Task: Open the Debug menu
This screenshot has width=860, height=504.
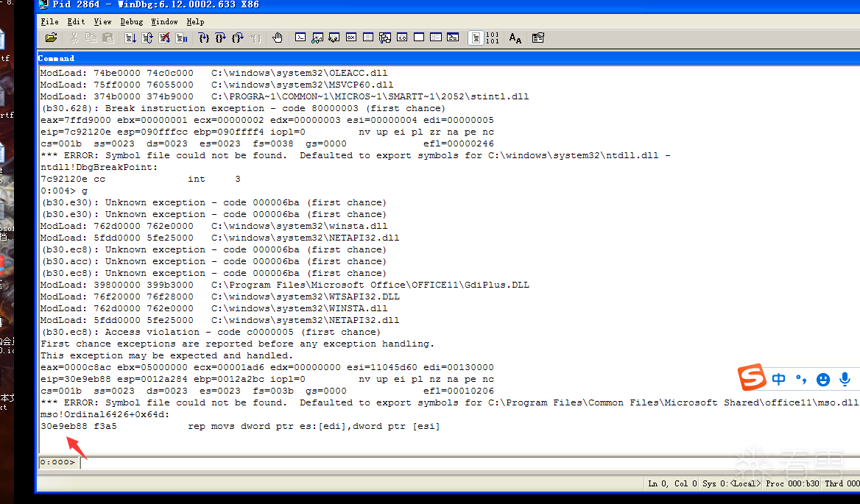Action: [x=132, y=22]
